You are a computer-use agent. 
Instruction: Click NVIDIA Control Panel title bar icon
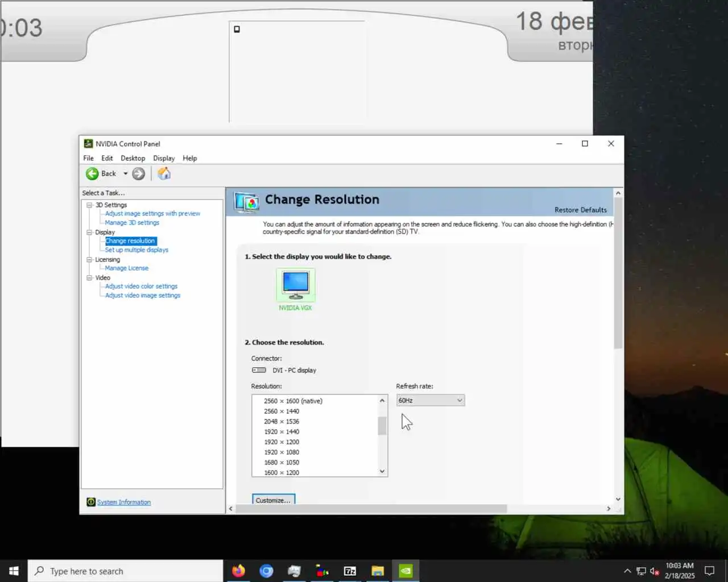point(88,143)
